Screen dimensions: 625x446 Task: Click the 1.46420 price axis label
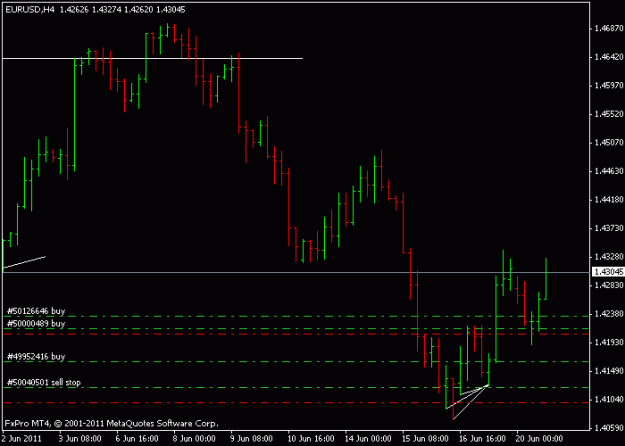pyautogui.click(x=608, y=57)
